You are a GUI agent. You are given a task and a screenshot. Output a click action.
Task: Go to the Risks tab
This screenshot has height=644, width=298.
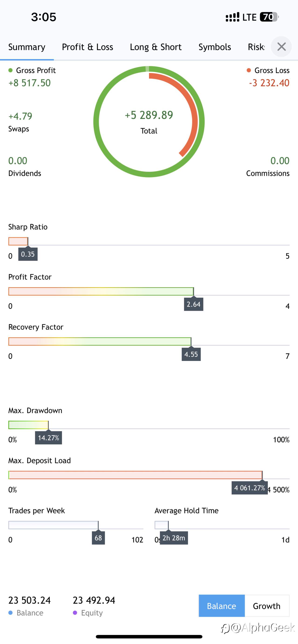tap(256, 47)
